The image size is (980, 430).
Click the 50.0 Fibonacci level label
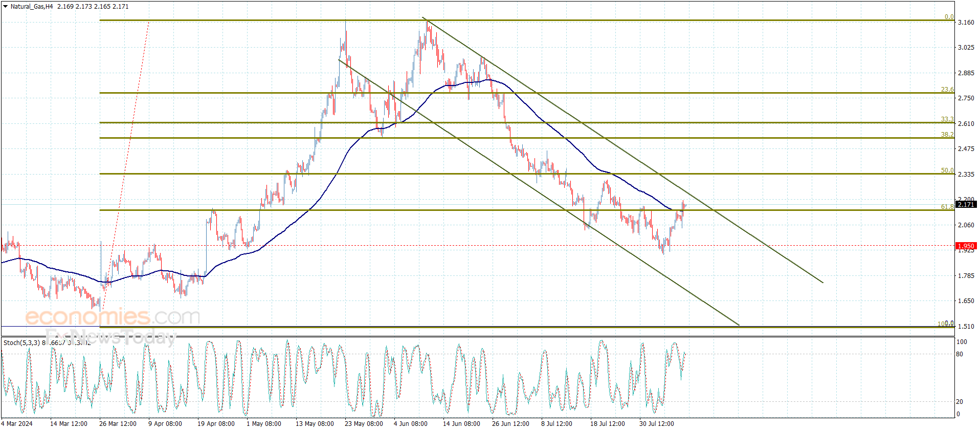pos(947,170)
